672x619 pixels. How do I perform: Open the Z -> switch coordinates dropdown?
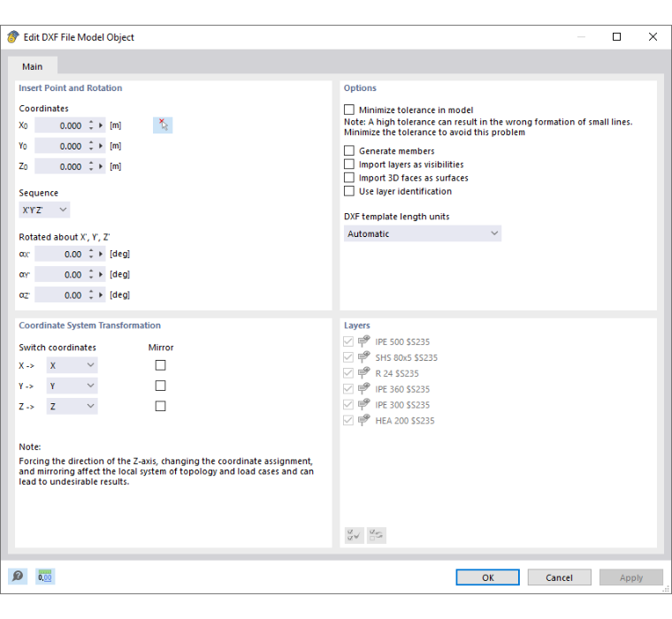pyautogui.click(x=72, y=407)
